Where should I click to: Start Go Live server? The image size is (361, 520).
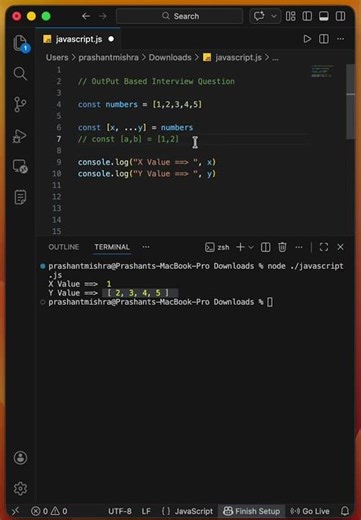310,511
